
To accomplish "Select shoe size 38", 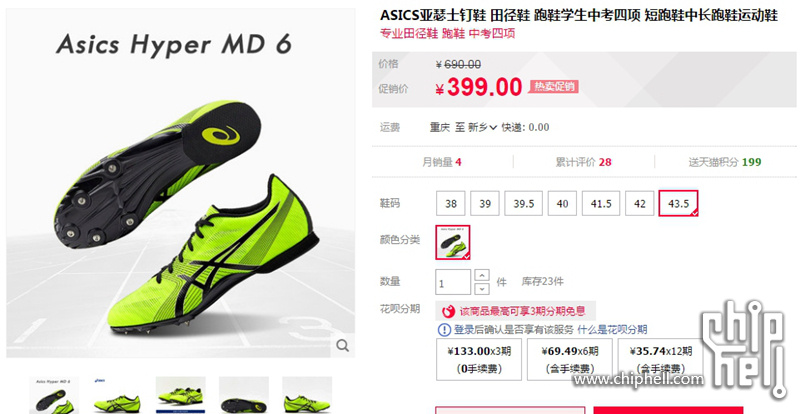I will click(451, 203).
